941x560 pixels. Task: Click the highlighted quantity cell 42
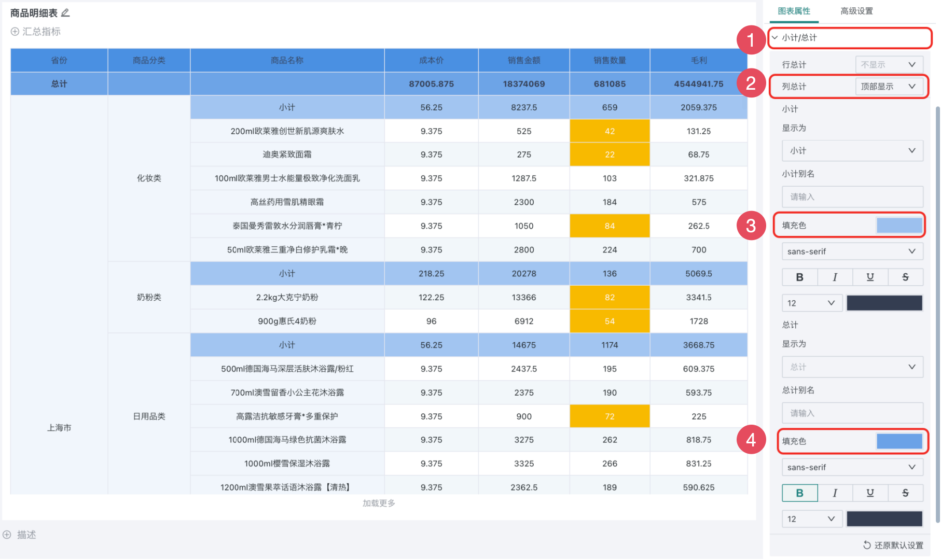point(610,131)
